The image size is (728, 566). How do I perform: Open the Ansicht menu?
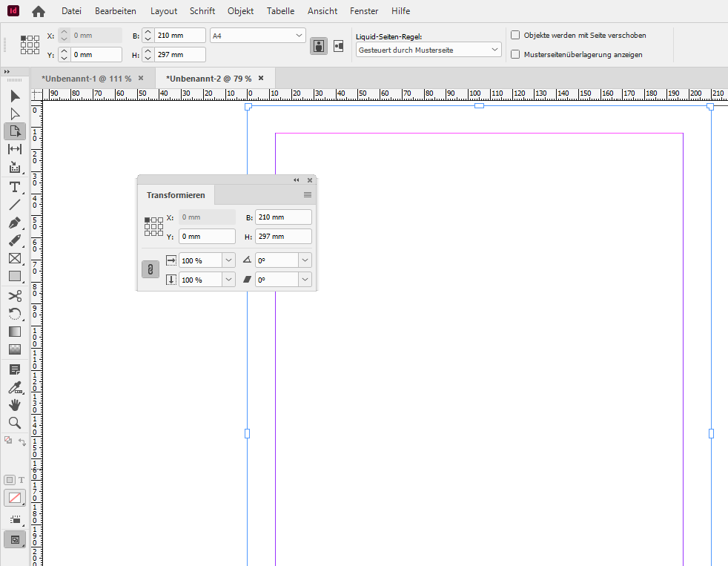tap(322, 10)
